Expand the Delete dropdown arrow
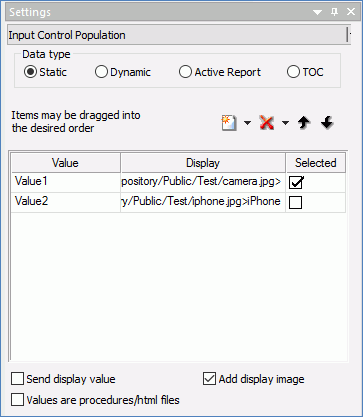 click(x=285, y=123)
